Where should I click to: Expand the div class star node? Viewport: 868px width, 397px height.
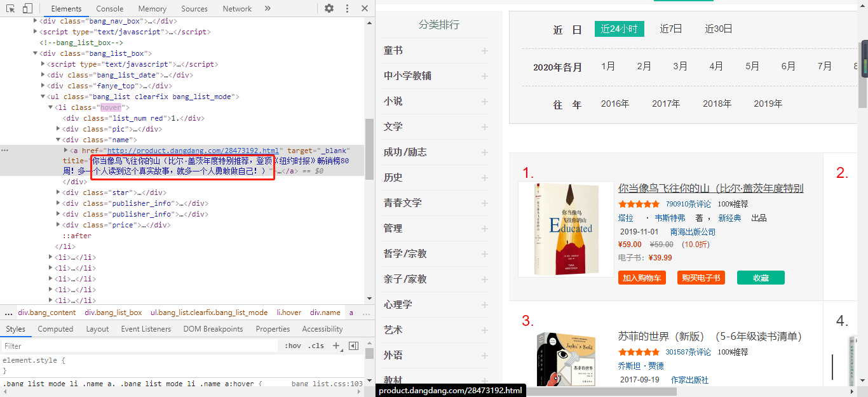click(58, 192)
